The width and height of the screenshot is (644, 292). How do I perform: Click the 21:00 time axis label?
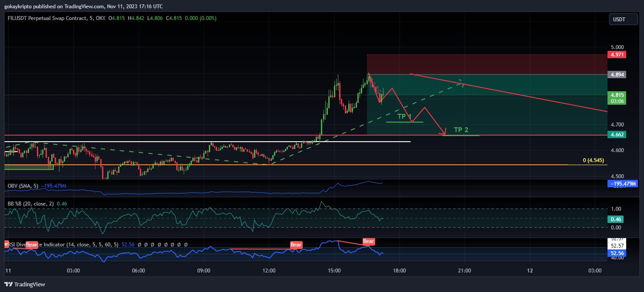(x=465, y=270)
